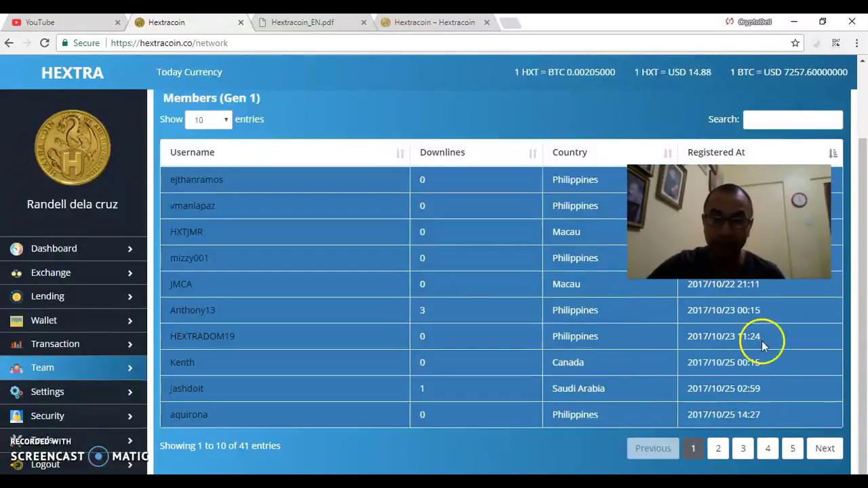Click the Settings gear icon in the sidebar
Screen dimensions: 868x488
[x=16, y=392]
